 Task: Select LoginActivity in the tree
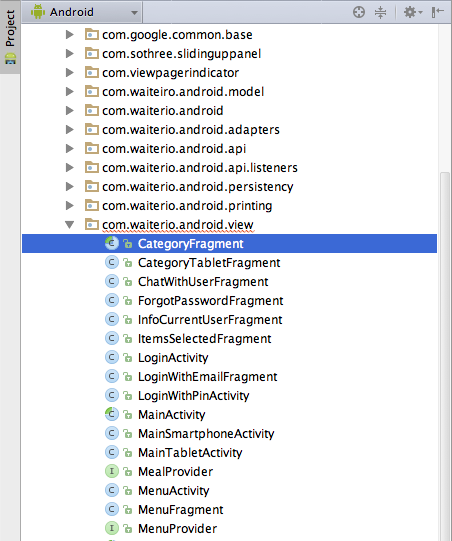[173, 358]
